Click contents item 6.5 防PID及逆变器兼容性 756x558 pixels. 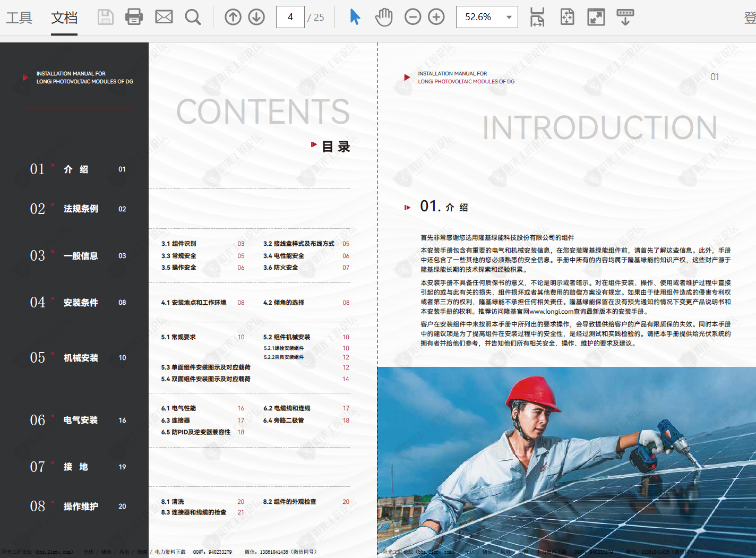[196, 432]
